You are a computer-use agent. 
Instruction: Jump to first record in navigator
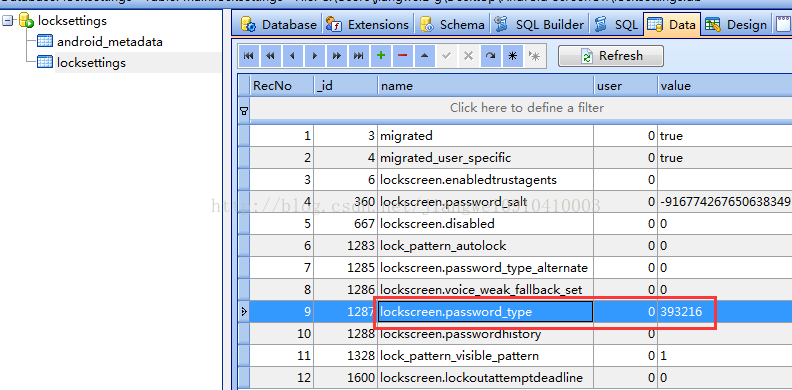click(x=249, y=56)
